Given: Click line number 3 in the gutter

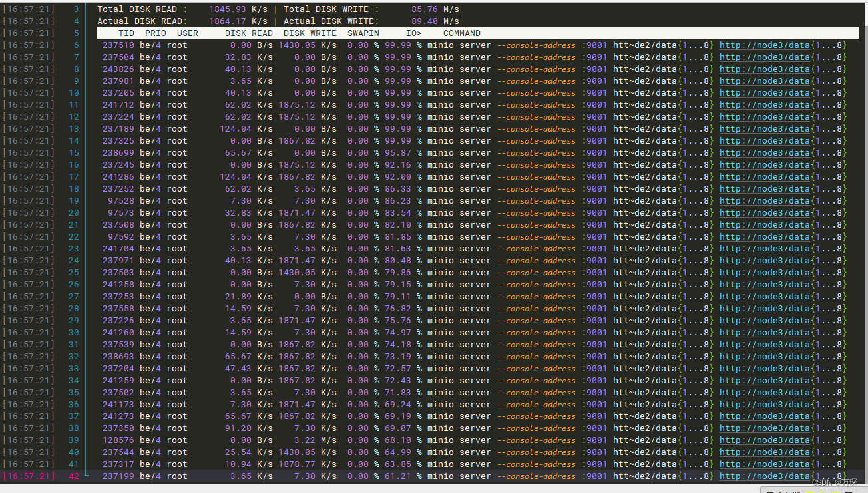Looking at the screenshot, I should pos(76,9).
